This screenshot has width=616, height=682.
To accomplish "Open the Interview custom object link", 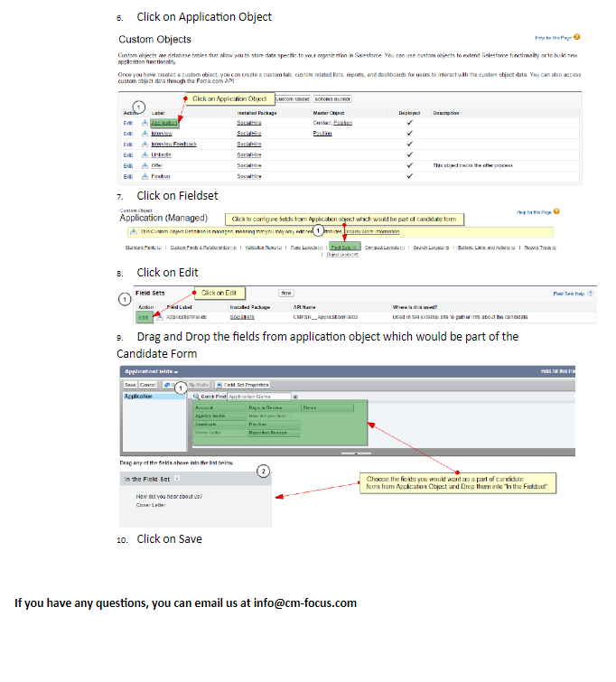I will coord(162,133).
